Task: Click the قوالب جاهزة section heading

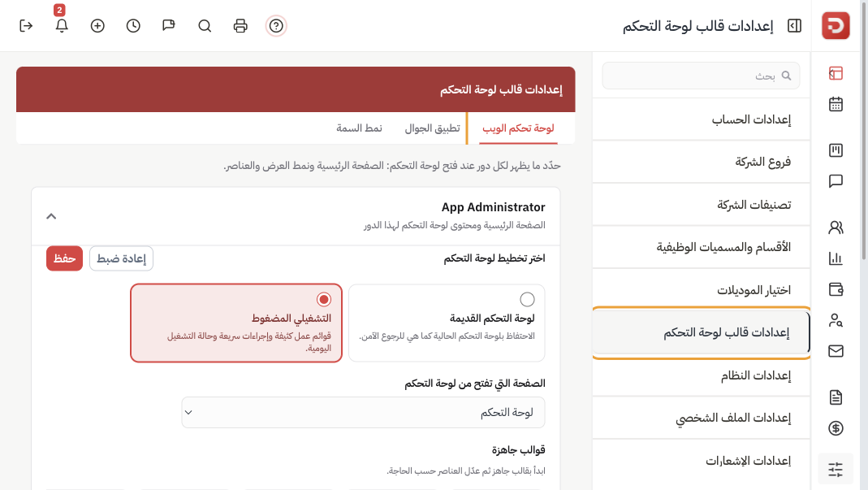Action: tap(519, 449)
